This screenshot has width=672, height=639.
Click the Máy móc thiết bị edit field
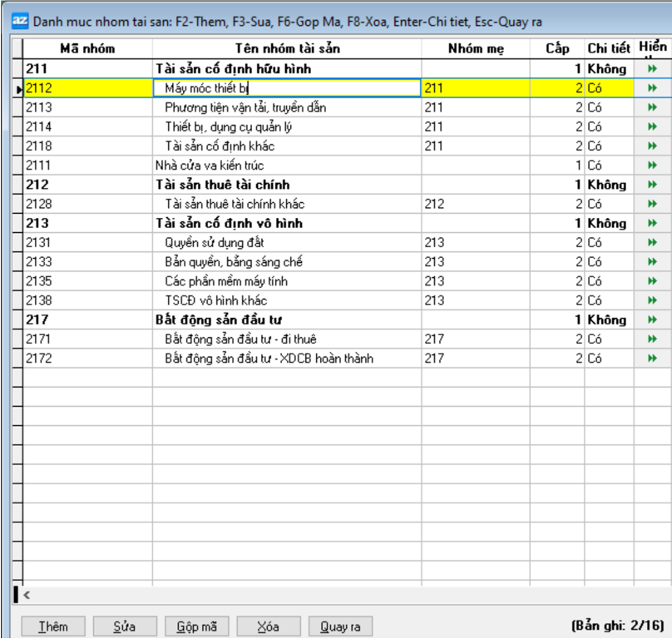[x=287, y=88]
